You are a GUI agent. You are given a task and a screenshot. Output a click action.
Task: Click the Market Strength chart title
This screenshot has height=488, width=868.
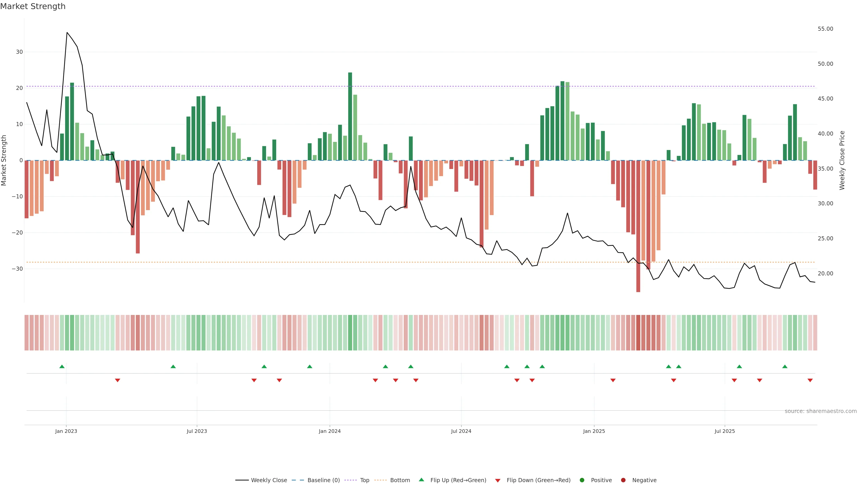pyautogui.click(x=33, y=6)
